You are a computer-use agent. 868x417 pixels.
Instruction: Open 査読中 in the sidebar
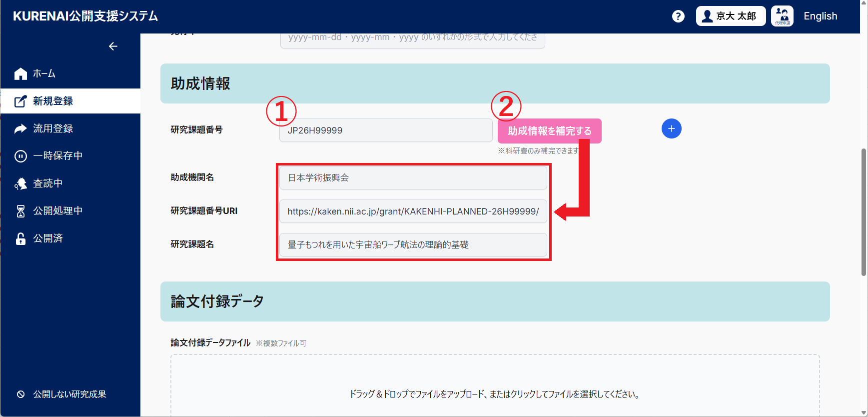click(70, 183)
